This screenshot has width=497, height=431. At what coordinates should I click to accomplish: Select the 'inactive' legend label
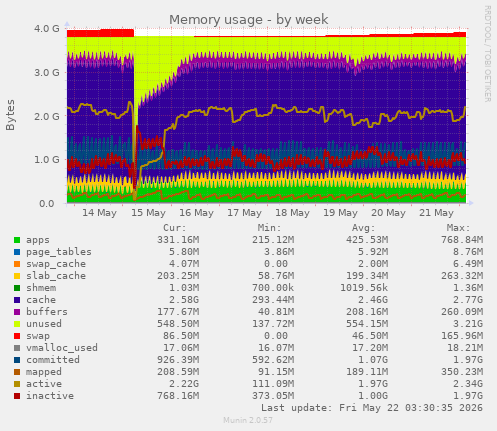[x=50, y=396]
